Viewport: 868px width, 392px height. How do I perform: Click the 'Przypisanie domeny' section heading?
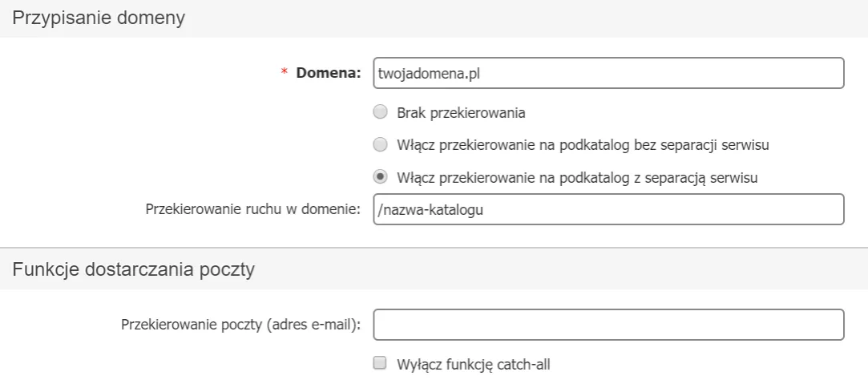tap(99, 18)
